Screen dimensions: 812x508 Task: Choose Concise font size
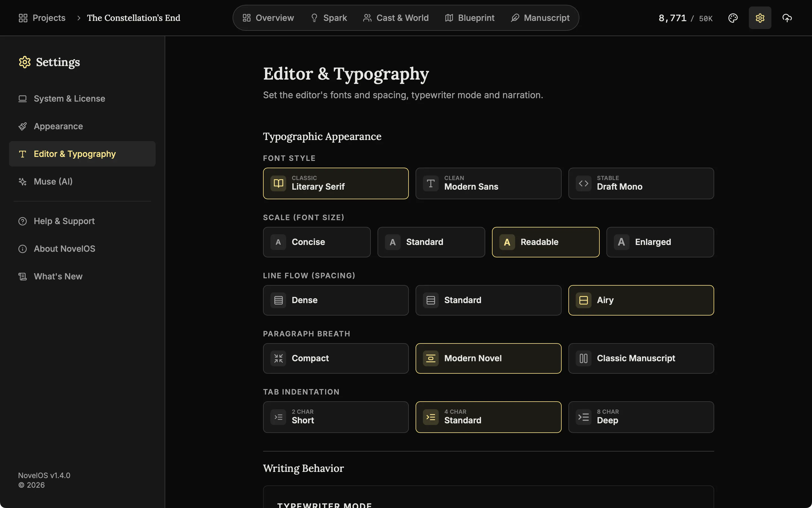click(x=317, y=242)
